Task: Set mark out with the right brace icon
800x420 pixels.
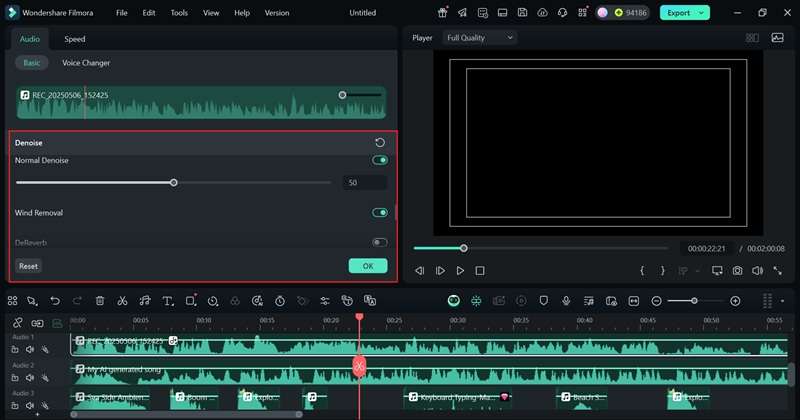Action: tap(663, 270)
